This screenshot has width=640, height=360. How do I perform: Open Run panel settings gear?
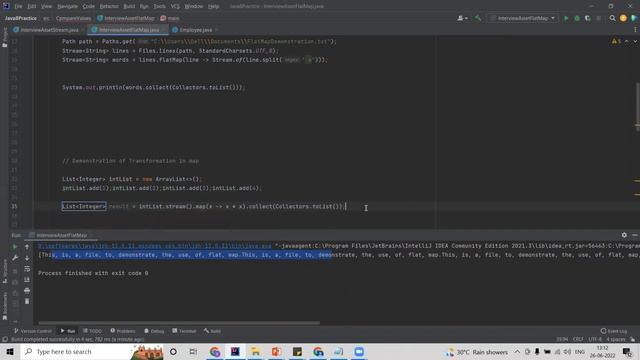(624, 235)
